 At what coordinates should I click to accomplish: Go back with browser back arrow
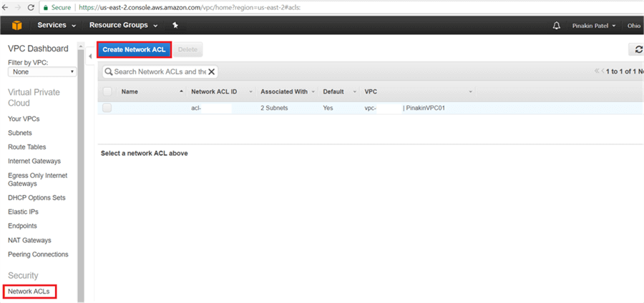[x=5, y=7]
